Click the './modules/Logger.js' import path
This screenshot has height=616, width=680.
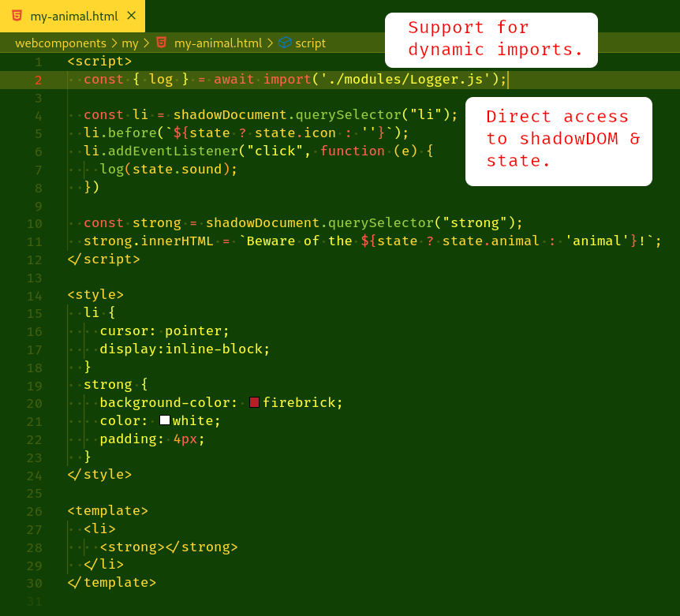click(405, 80)
